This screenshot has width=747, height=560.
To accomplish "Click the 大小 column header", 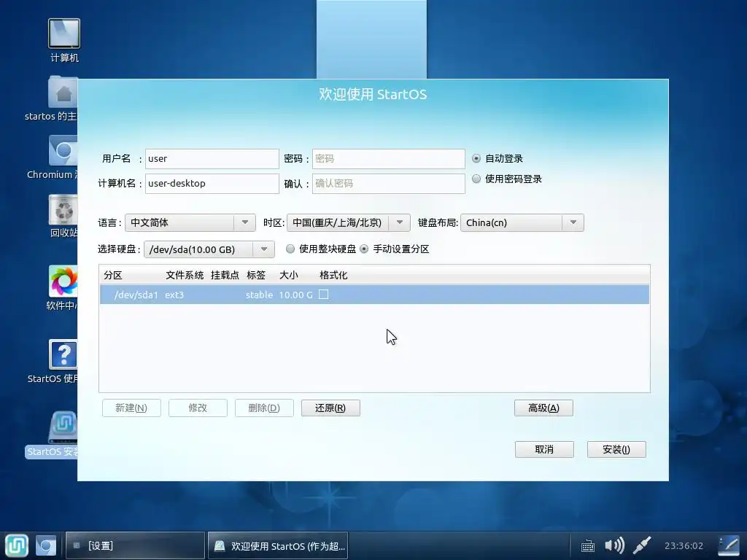I will pos(289,275).
